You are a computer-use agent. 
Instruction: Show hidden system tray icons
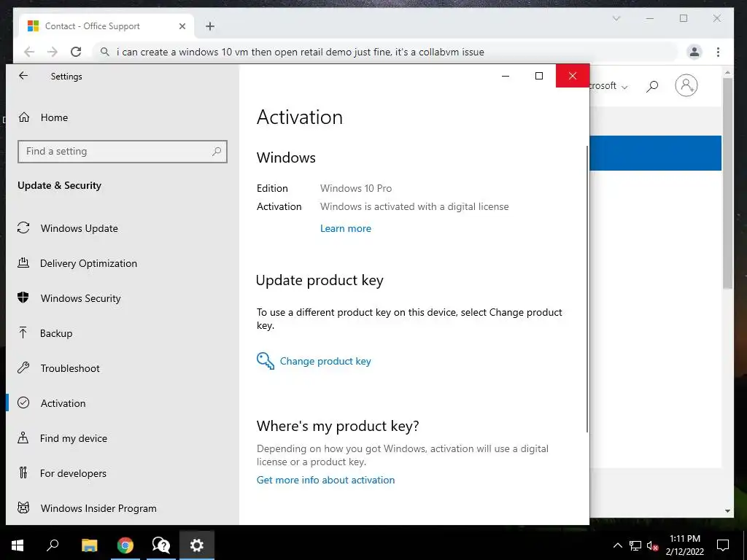click(617, 545)
